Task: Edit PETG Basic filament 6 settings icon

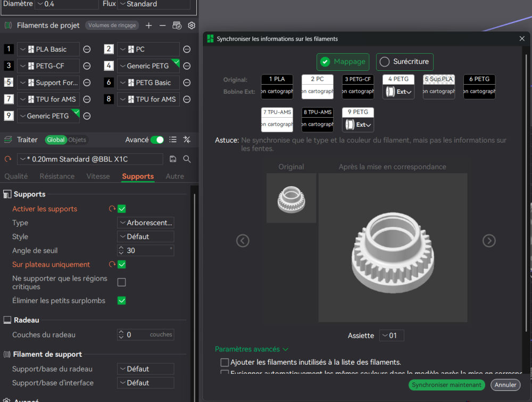Action: click(187, 83)
